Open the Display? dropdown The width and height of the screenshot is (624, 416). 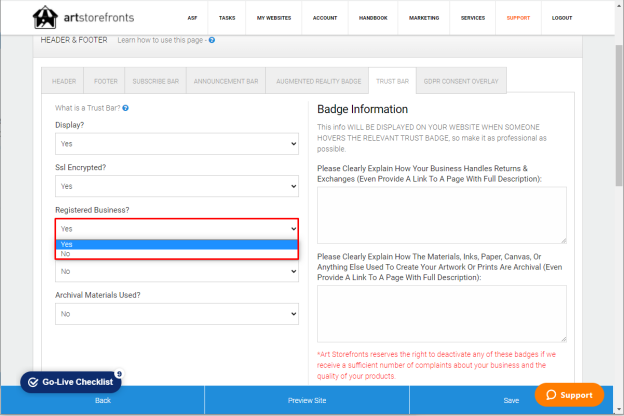pyautogui.click(x=177, y=144)
